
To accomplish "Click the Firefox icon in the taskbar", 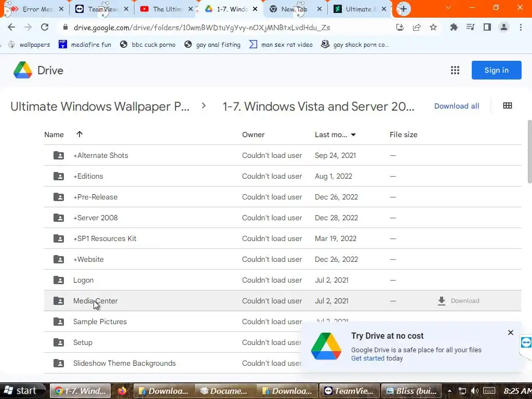I will [122, 391].
